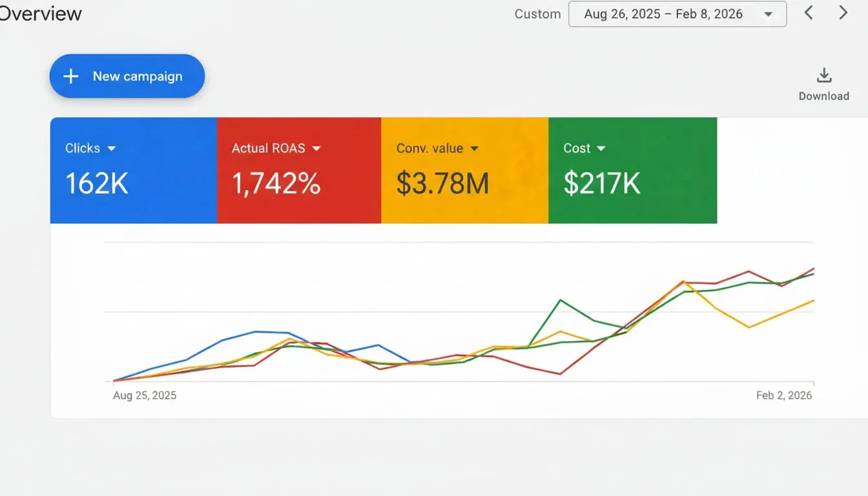
Task: Open the date range dropdown
Action: tap(677, 14)
